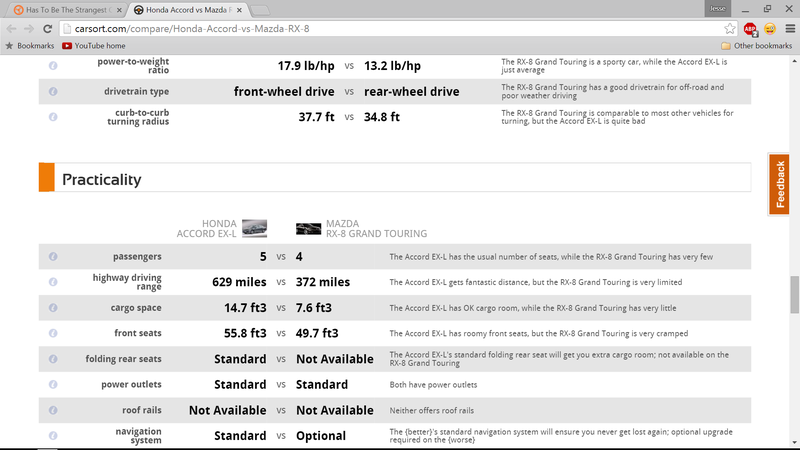Click the MAZDA RX-8 GRAND TOURING heading
The width and height of the screenshot is (800, 450).
(x=377, y=229)
